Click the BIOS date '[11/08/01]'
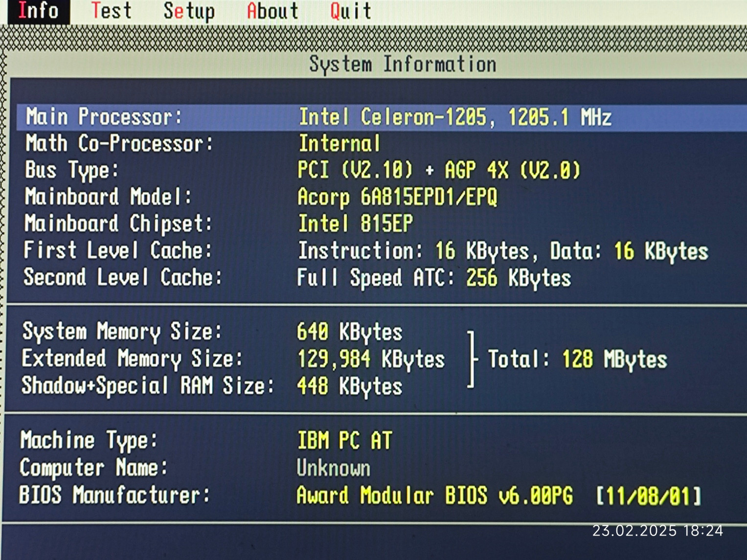Screen dimensions: 747x560 (x=649, y=496)
